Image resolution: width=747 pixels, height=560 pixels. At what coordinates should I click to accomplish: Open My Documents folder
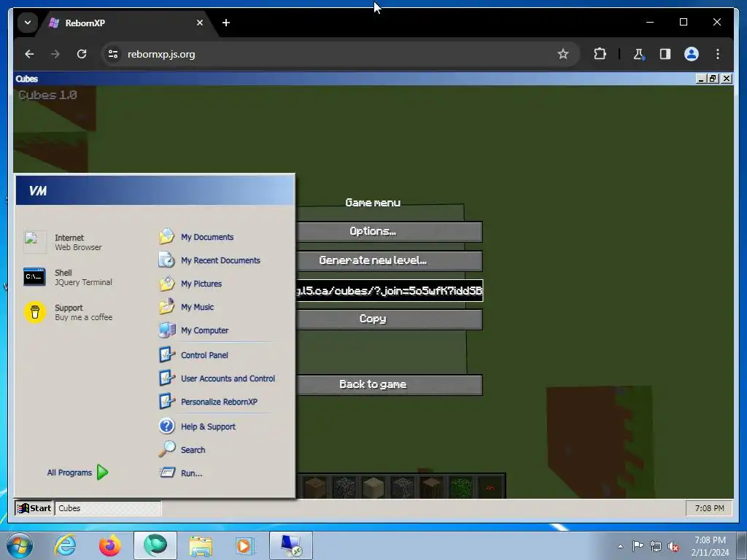click(x=196, y=237)
